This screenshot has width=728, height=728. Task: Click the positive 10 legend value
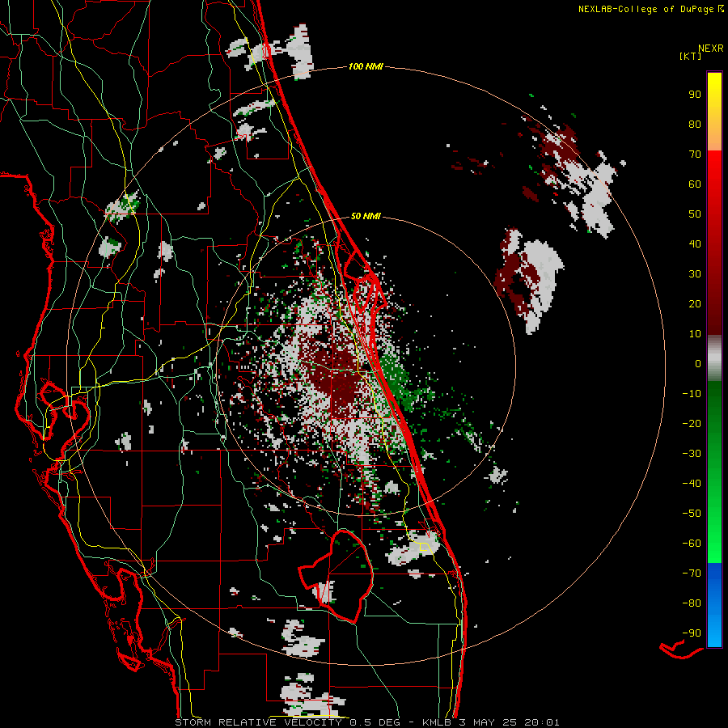(x=695, y=334)
